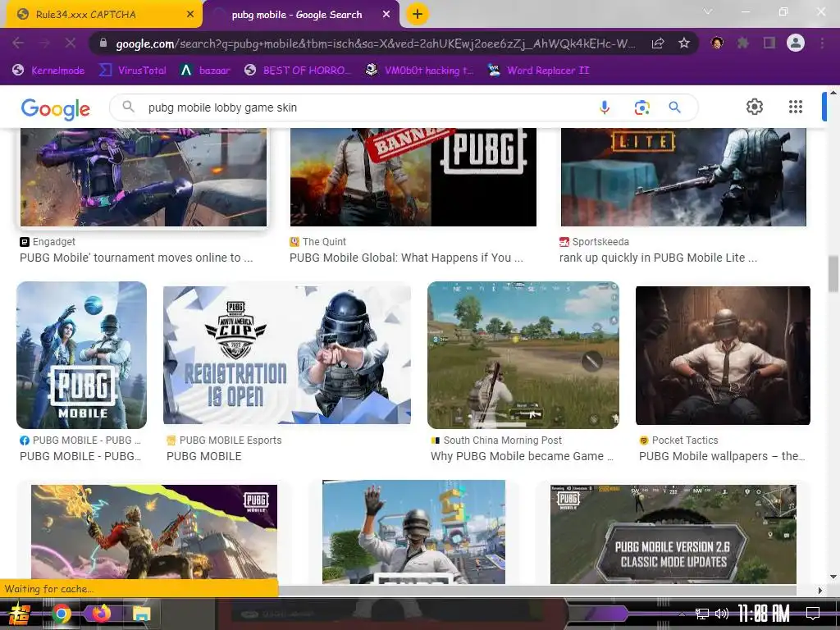
Task: Open the Registration Is Open image
Action: point(287,354)
